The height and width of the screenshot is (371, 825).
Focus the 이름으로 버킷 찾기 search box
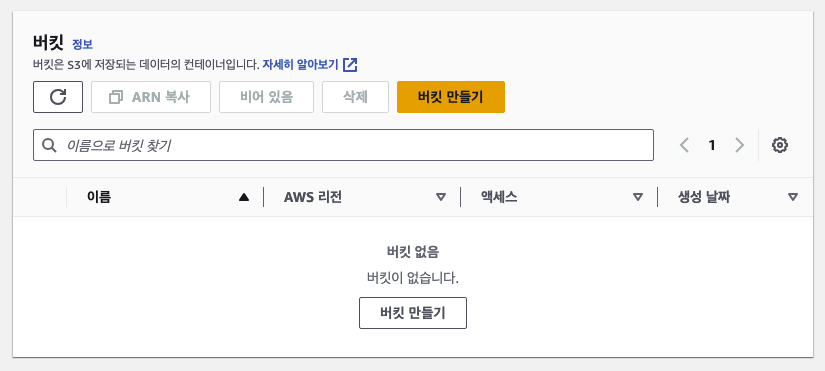point(343,145)
